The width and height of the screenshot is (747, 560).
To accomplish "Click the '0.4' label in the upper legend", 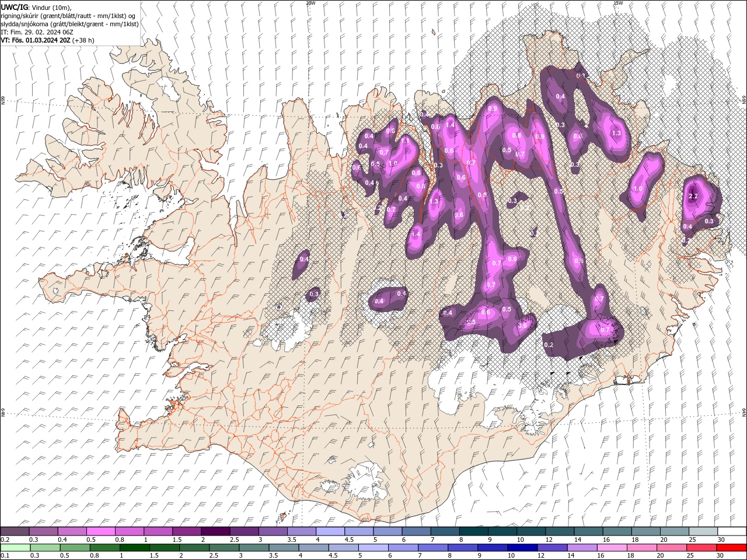I will (62, 540).
